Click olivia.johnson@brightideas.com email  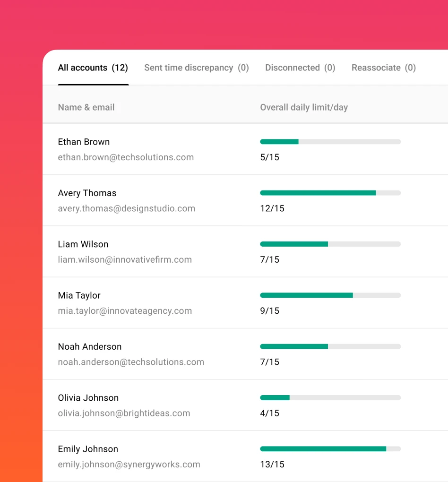124,413
